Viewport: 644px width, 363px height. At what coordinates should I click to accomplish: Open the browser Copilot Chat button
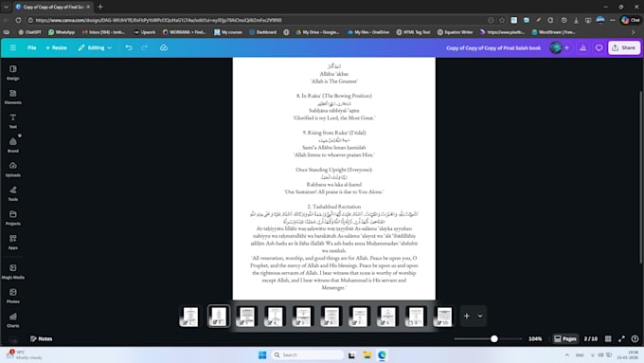[631, 20]
